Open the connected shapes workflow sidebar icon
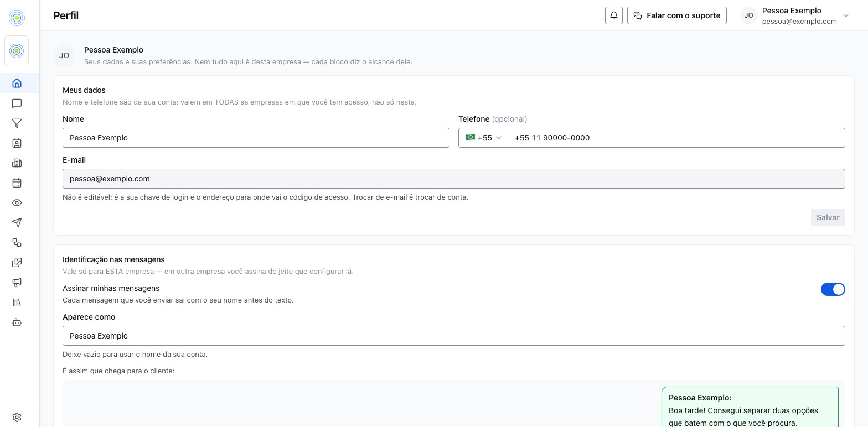 (x=17, y=243)
